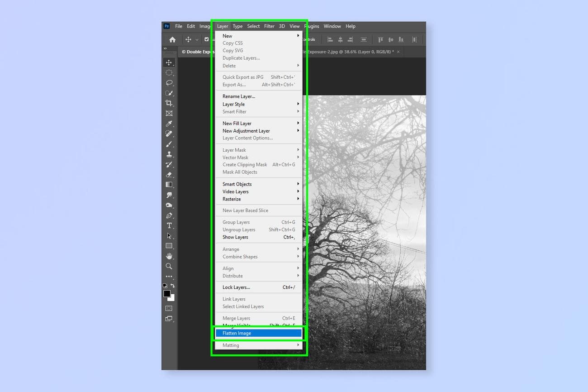Open the Move tool preset dropdown arrow
Image resolution: width=588 pixels, height=392 pixels.
coord(197,40)
